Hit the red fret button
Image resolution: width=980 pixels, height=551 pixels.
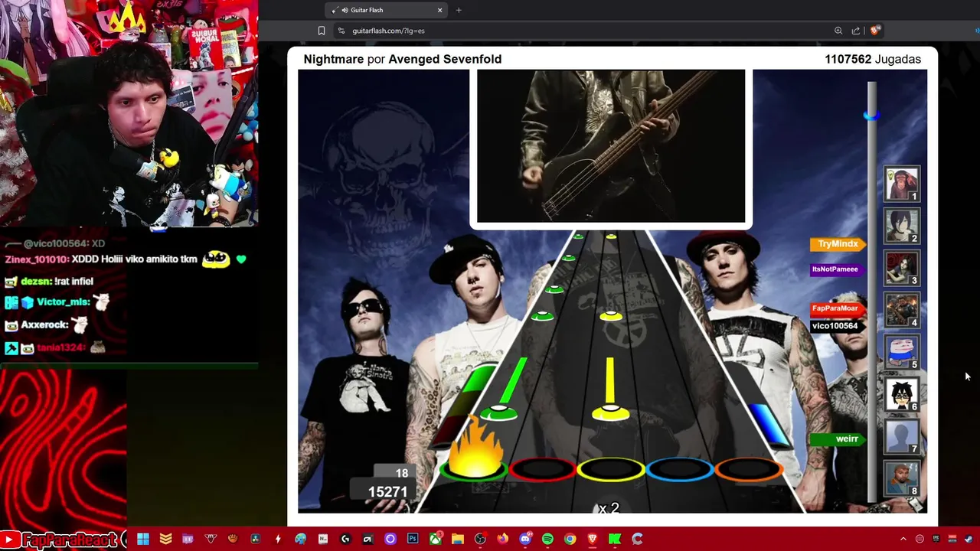542,469
